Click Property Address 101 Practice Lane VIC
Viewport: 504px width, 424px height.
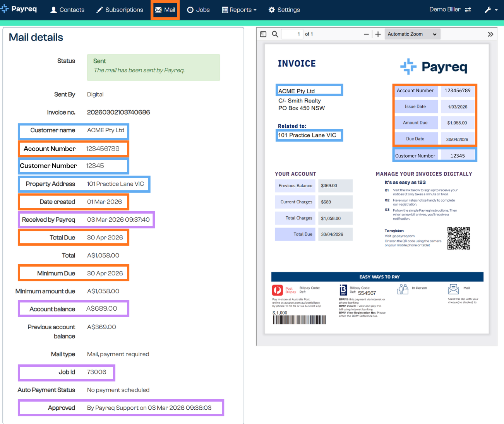(115, 184)
